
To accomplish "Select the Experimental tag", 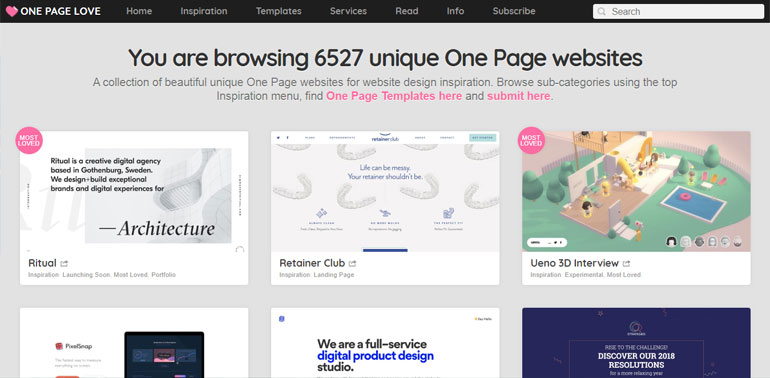I will click(x=584, y=275).
